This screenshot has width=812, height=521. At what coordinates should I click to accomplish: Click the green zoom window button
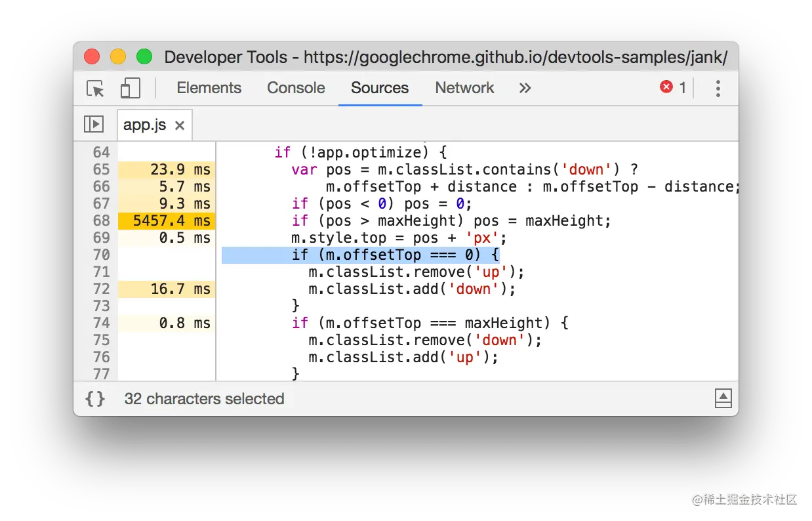(x=144, y=57)
